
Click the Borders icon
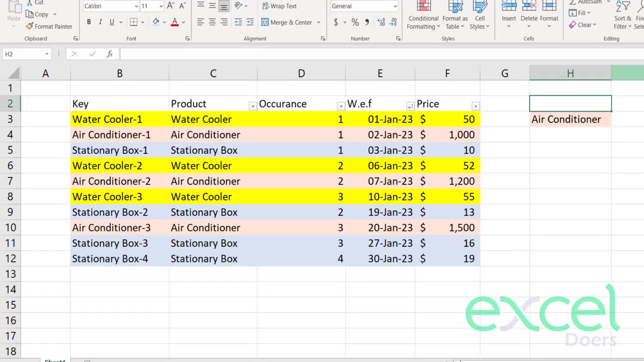133,22
